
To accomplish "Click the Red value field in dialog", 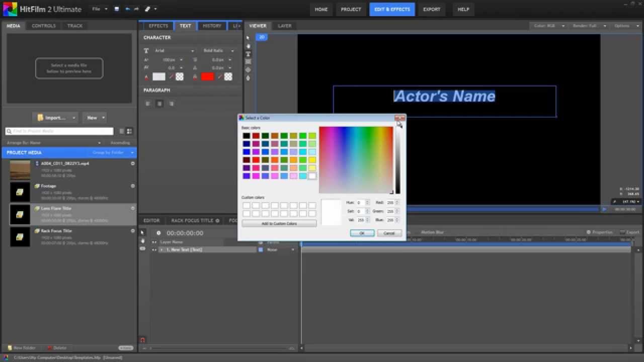I will coord(390,203).
